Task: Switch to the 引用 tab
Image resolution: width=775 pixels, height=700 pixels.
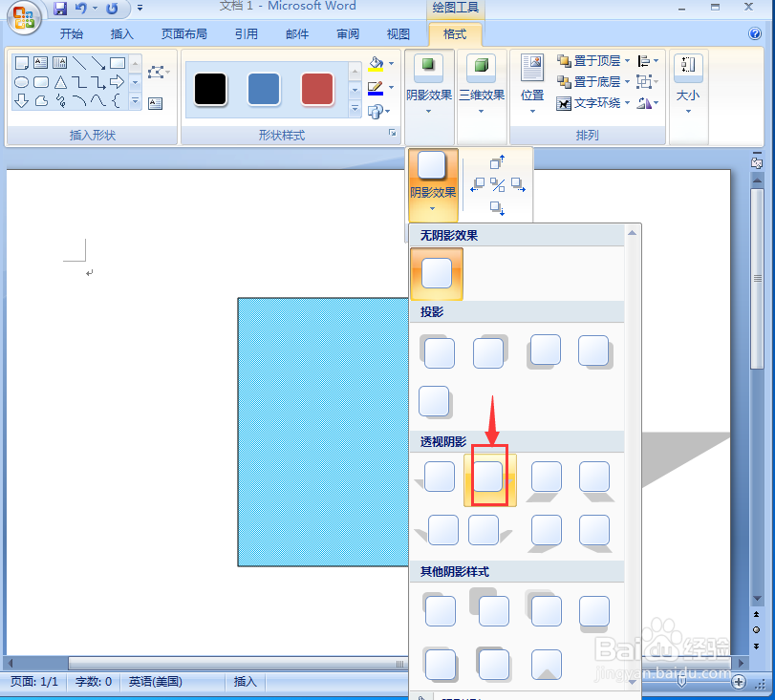Action: coord(247,33)
